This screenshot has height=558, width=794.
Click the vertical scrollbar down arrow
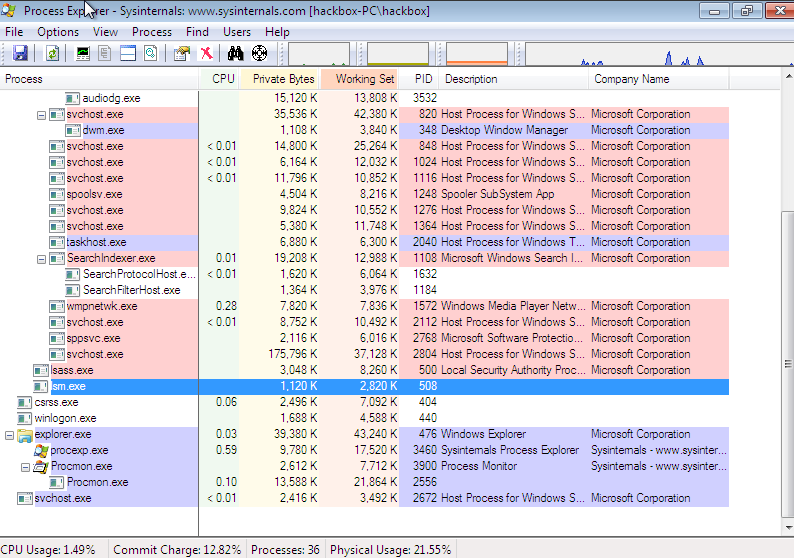pos(788,528)
